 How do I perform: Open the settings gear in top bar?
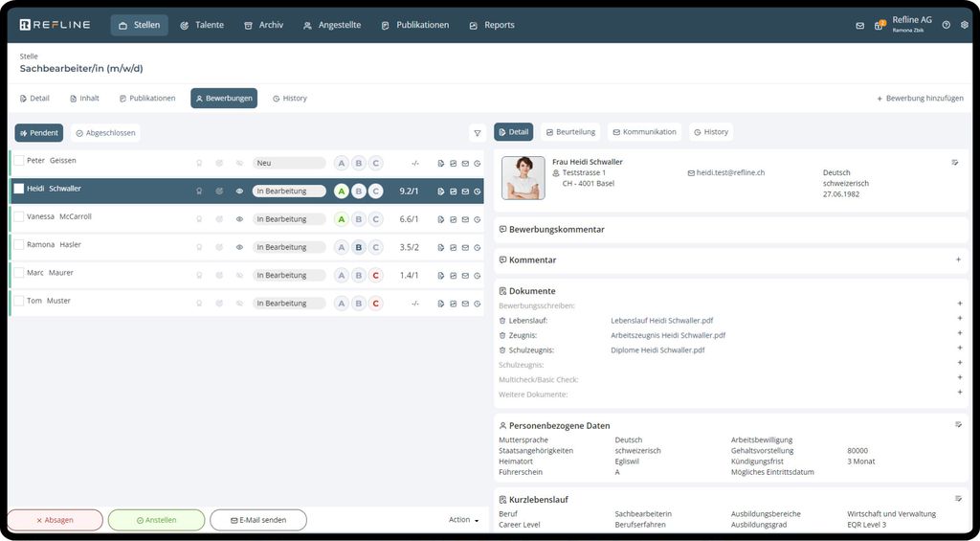tap(964, 26)
